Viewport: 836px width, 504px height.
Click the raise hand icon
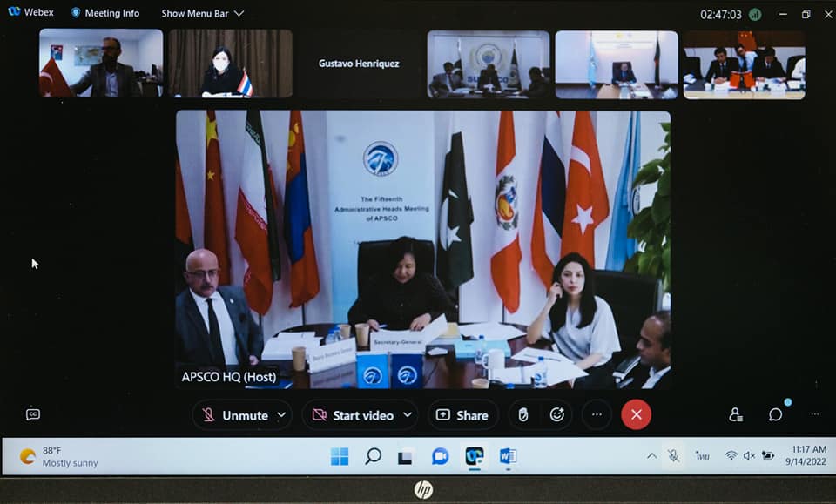coord(523,415)
